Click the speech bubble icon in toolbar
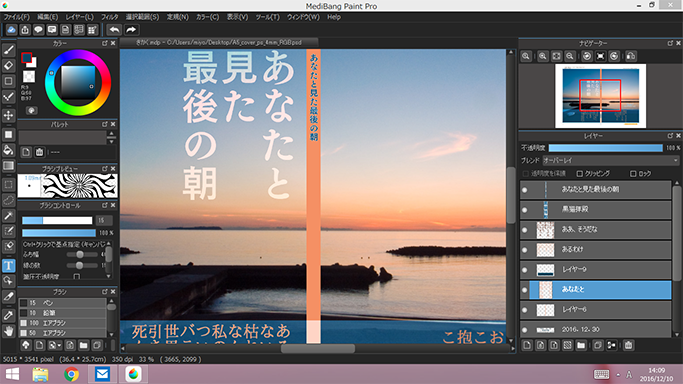This screenshot has height=384, width=683. [38, 30]
